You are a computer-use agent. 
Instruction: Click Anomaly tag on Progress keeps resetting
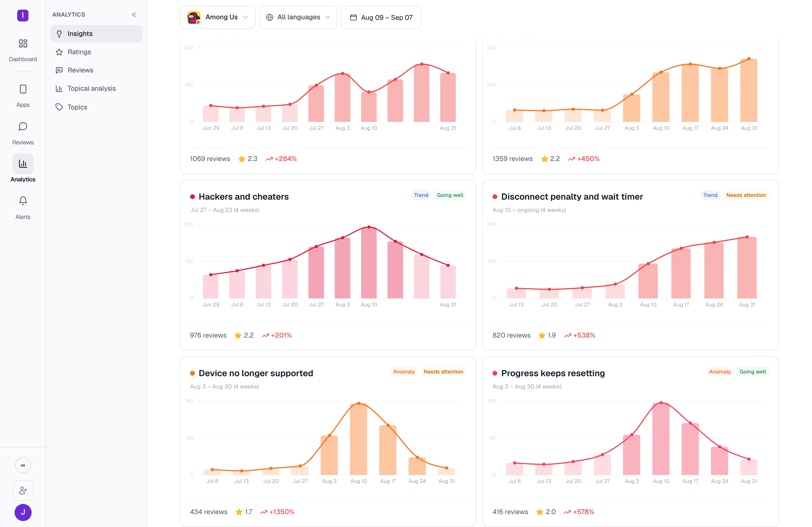click(x=720, y=372)
